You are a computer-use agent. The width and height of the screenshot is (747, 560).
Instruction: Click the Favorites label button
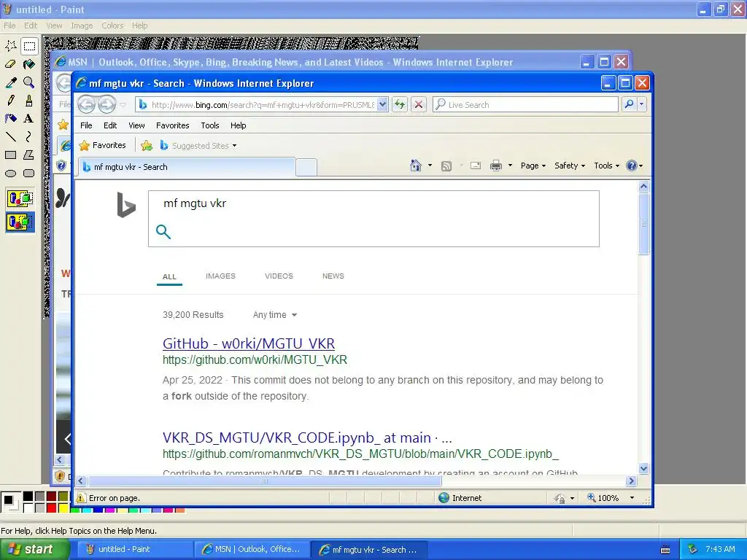(103, 145)
